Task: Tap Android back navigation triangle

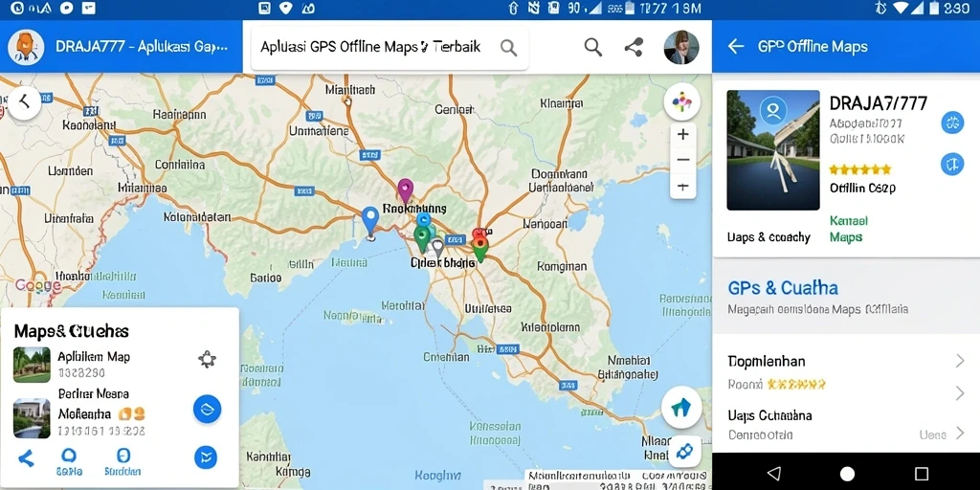Action: (x=773, y=473)
